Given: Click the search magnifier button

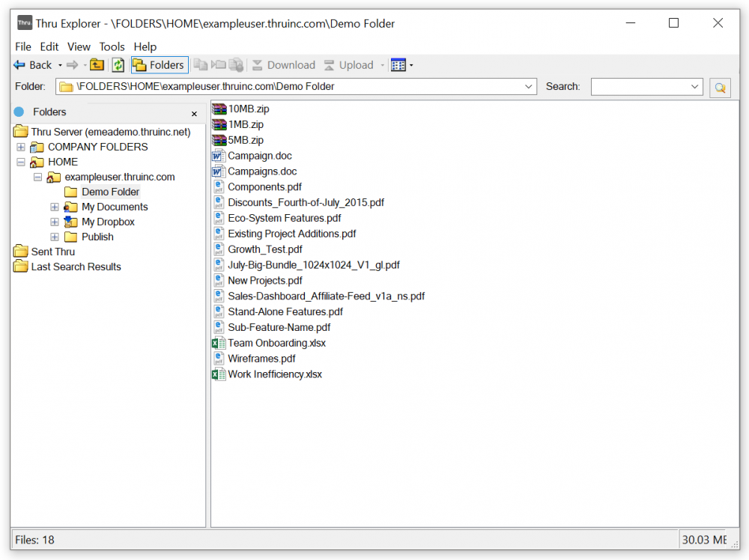Looking at the screenshot, I should (x=720, y=88).
